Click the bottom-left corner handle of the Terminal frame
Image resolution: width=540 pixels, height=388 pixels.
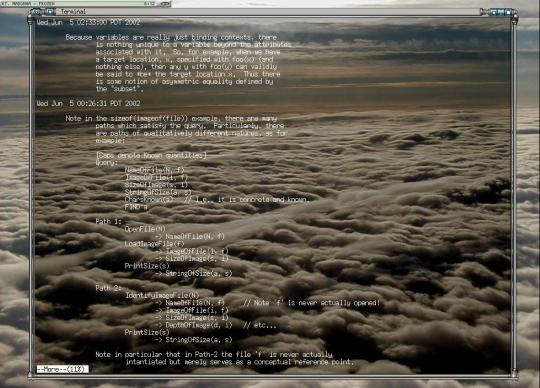coord(30,375)
